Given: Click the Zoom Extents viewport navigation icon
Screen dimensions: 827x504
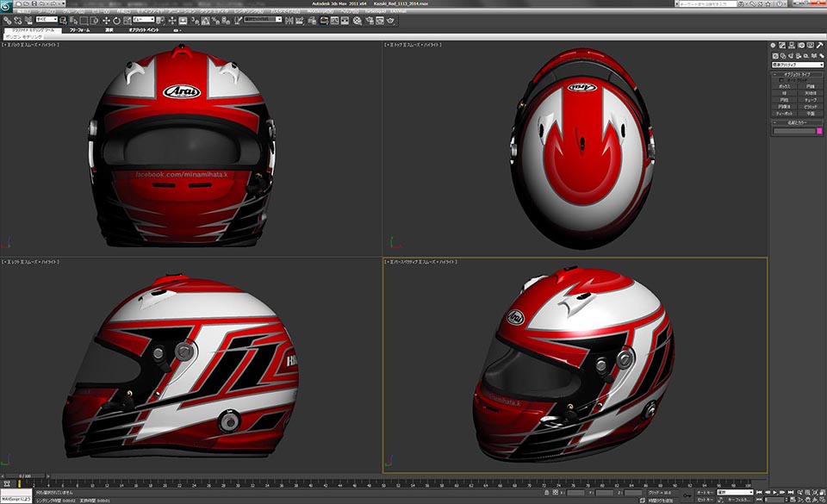Looking at the screenshot, I should point(815,493).
